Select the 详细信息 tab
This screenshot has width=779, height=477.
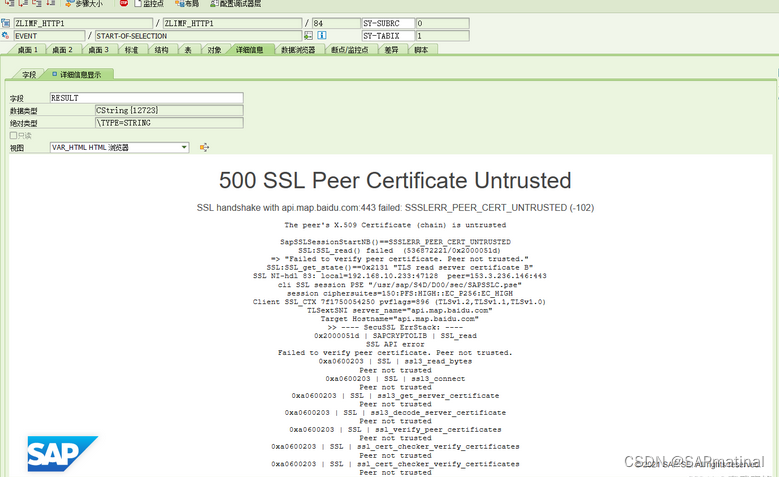(x=249, y=50)
